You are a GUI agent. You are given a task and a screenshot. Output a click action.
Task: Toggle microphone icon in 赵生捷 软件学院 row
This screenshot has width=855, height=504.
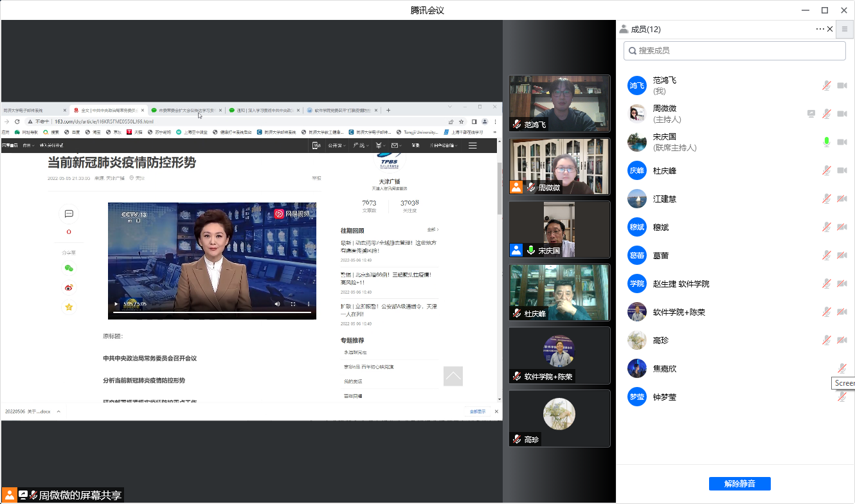click(827, 283)
